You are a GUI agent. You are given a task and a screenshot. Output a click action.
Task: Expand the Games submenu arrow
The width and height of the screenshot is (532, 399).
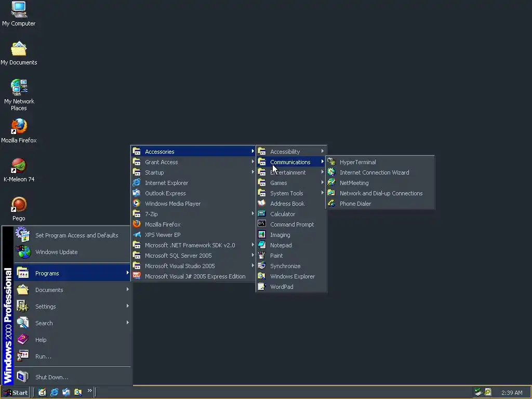point(322,182)
